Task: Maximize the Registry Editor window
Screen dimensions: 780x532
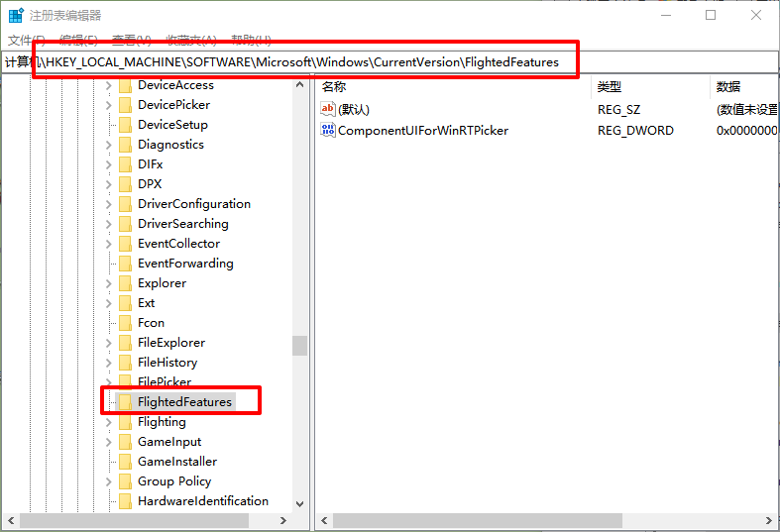Action: coord(711,15)
